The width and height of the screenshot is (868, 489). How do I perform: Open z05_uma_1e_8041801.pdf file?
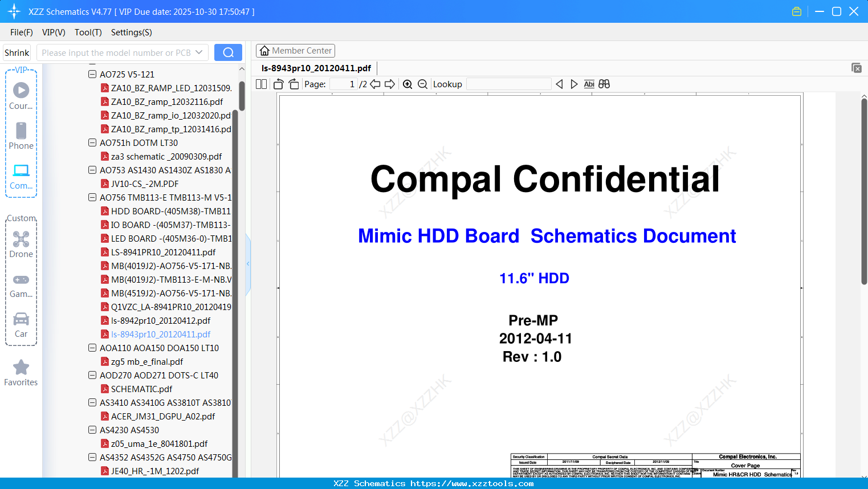pos(154,443)
